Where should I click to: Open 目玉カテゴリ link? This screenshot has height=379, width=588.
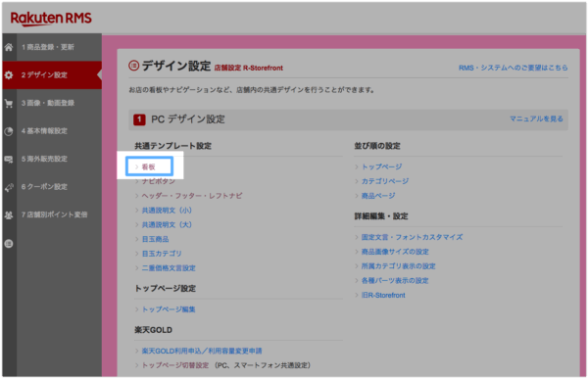[x=162, y=254]
